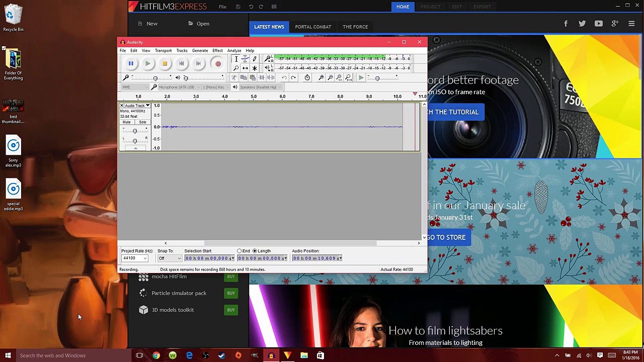Viewport: 644px width, 362px height.
Task: Collapse the Audio Track with the up arrow
Action: (x=135, y=148)
